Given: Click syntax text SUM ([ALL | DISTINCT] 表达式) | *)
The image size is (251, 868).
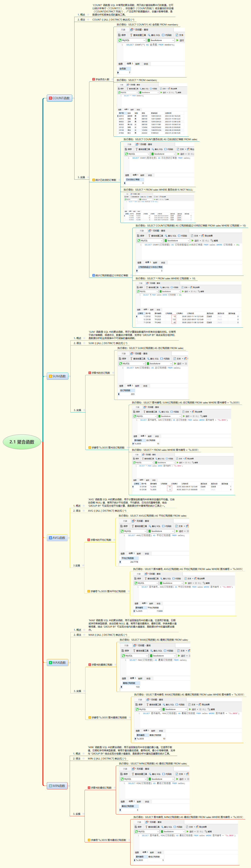Looking at the screenshot, I should pos(108,343).
